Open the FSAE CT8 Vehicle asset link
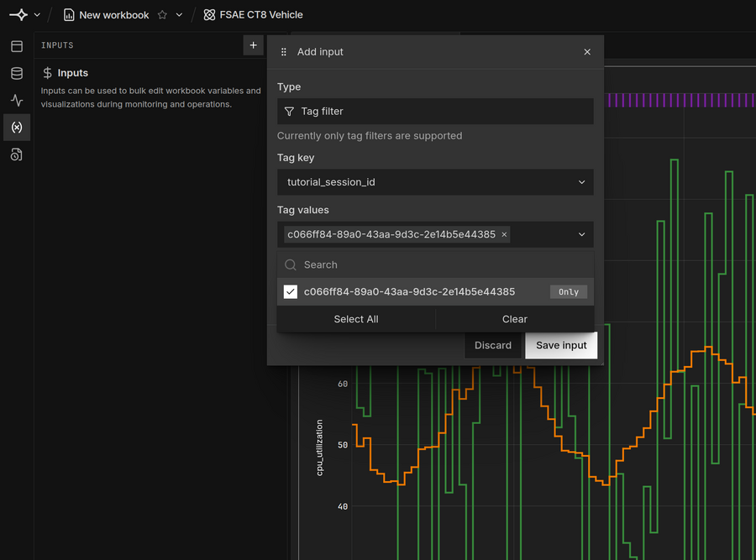756x560 pixels. [x=261, y=15]
